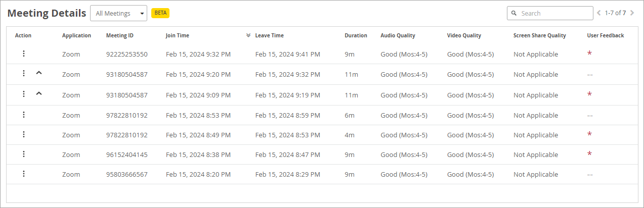Screen dimensions: 644x208
Task: Click the Audio Quality column header
Action: pos(398,36)
